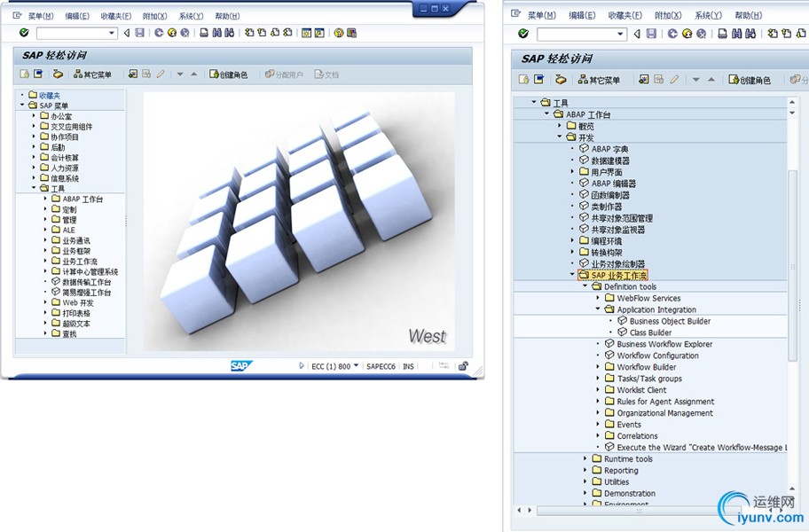The height and width of the screenshot is (532, 809).
Task: Click 创建角色 button in left window
Action: 228,74
